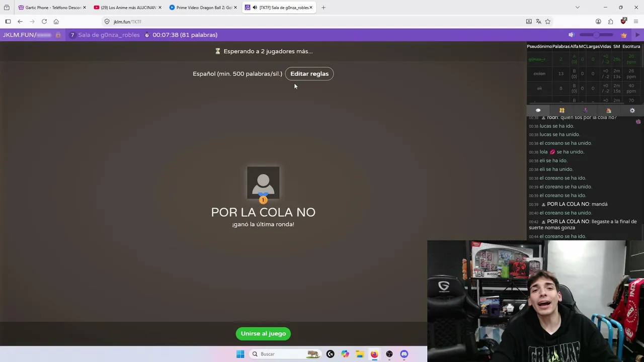Screen dimensions: 644x362
Task: Open Copilot from the taskbar
Action: (x=345, y=354)
